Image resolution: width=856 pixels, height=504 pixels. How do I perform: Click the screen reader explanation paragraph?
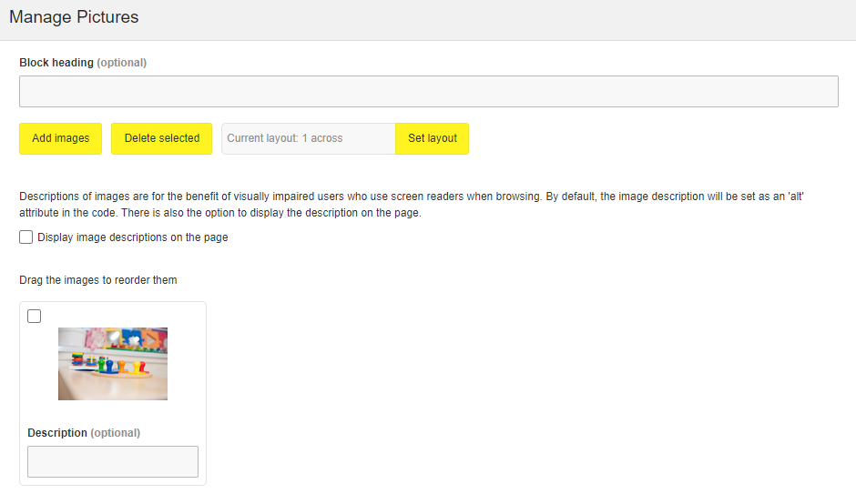(410, 205)
